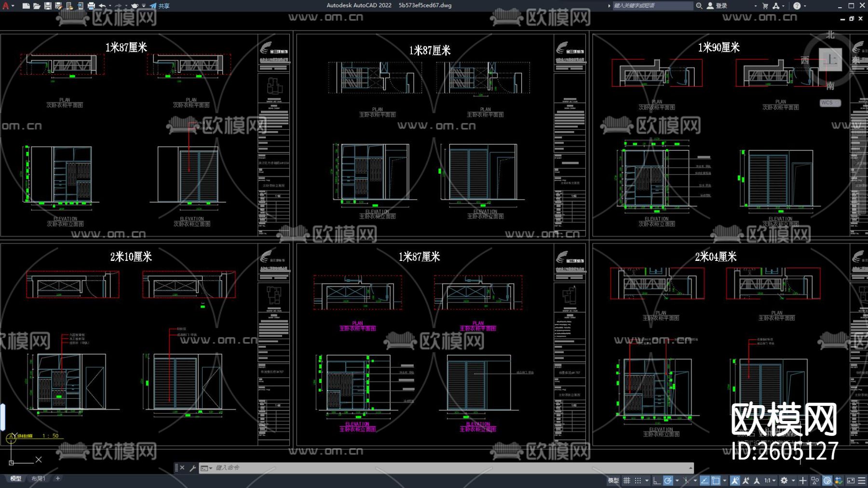Viewport: 868px width, 488px height.
Task: Click the Plot printer icon
Action: tap(91, 6)
